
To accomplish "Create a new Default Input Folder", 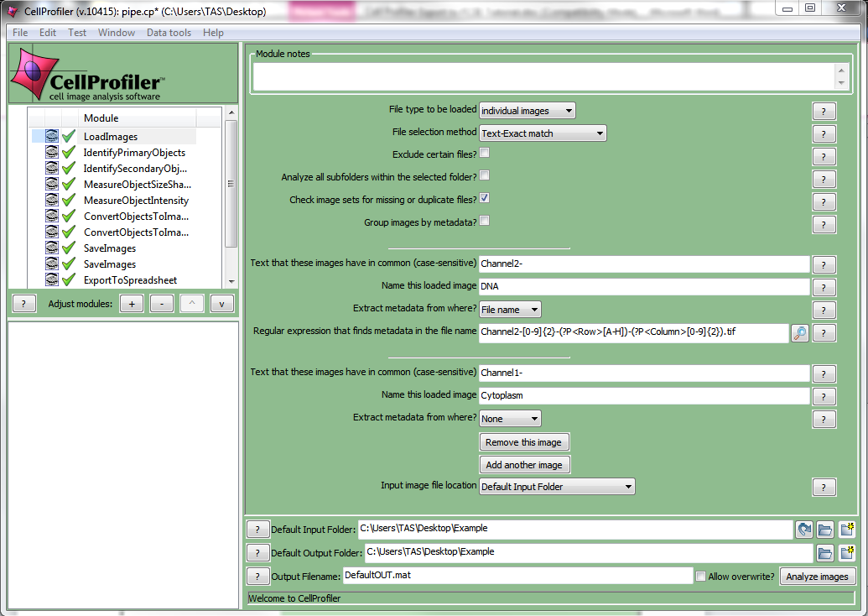I will pos(846,530).
